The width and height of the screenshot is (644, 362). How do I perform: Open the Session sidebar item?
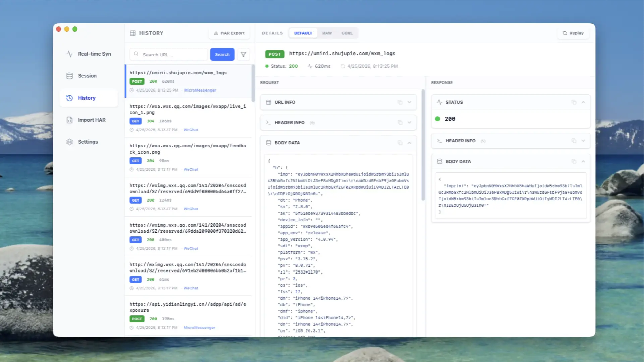[89, 76]
